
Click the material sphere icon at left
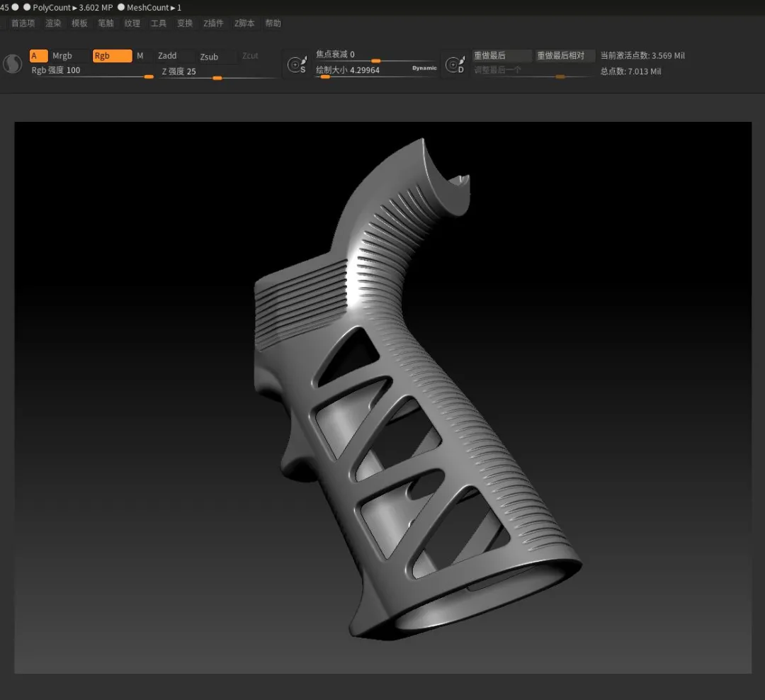click(x=13, y=64)
